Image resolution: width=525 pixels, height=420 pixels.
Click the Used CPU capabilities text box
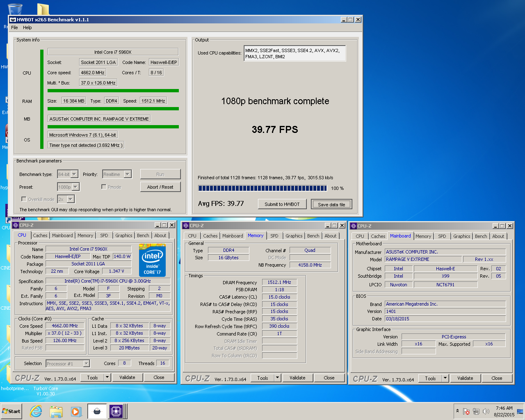pos(294,53)
